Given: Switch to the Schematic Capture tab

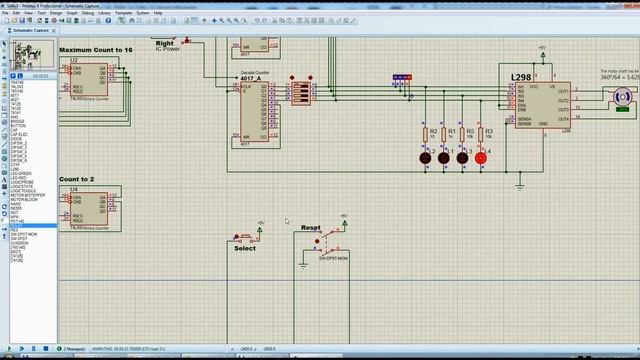Looking at the screenshot, I should click(x=31, y=31).
